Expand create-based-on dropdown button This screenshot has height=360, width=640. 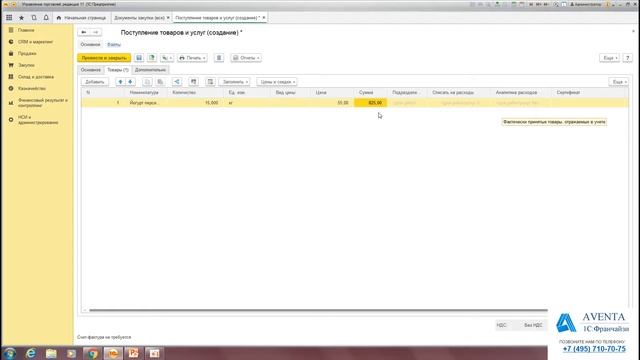[x=167, y=58]
